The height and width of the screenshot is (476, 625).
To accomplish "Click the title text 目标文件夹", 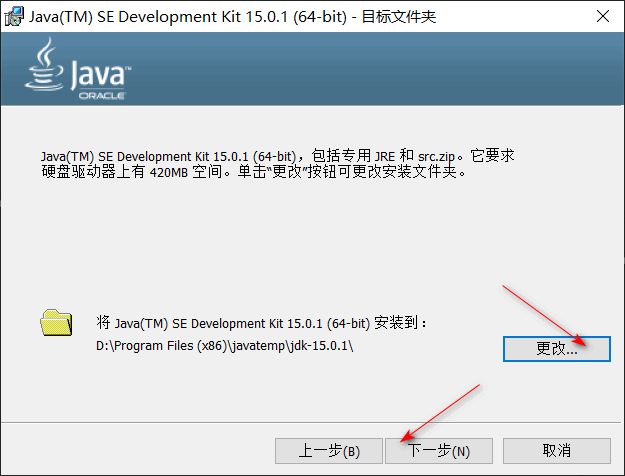I will 399,17.
